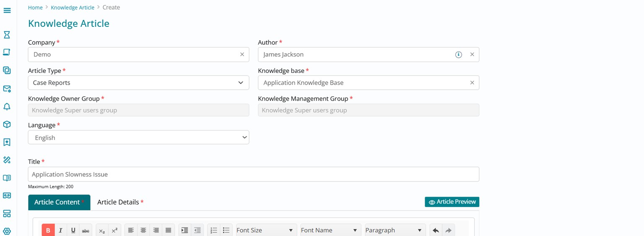
Task: Click the ruler and pencil sidebar icon
Action: 7,160
